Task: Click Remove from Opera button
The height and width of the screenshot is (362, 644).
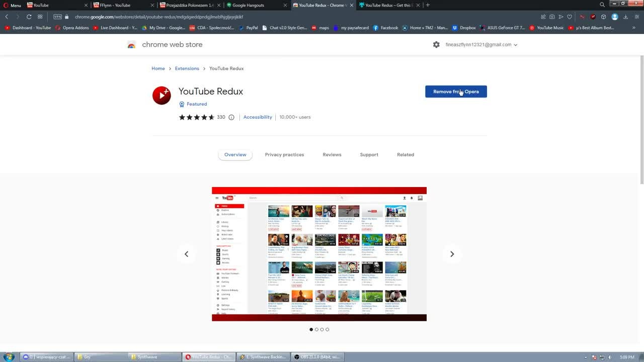Action: 456,92
